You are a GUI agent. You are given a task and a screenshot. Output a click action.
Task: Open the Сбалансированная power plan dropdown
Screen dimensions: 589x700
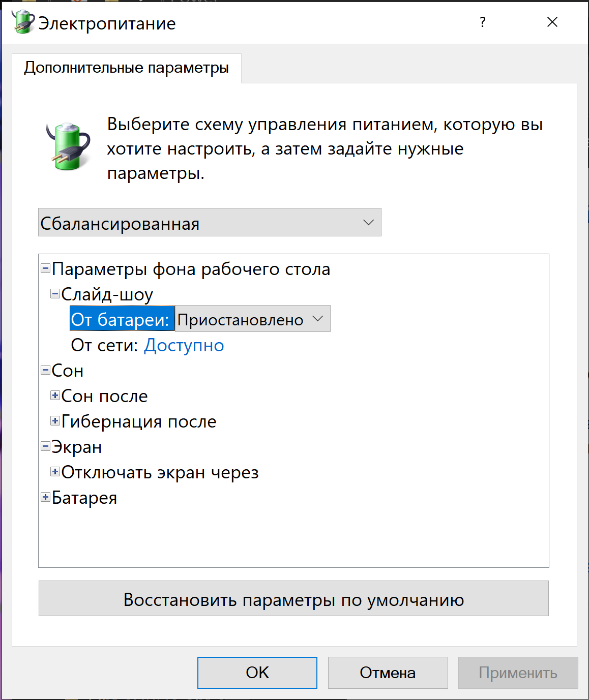pyautogui.click(x=210, y=222)
